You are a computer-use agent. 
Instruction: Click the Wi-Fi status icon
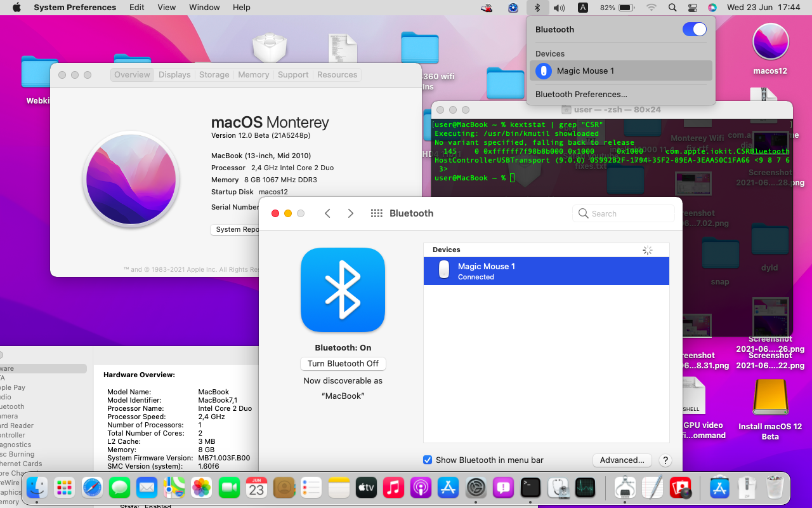click(x=652, y=8)
